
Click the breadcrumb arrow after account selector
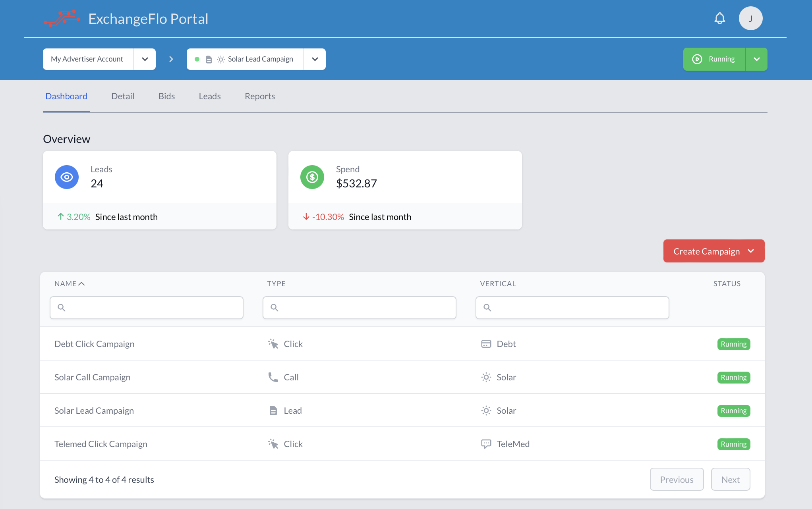click(x=171, y=59)
